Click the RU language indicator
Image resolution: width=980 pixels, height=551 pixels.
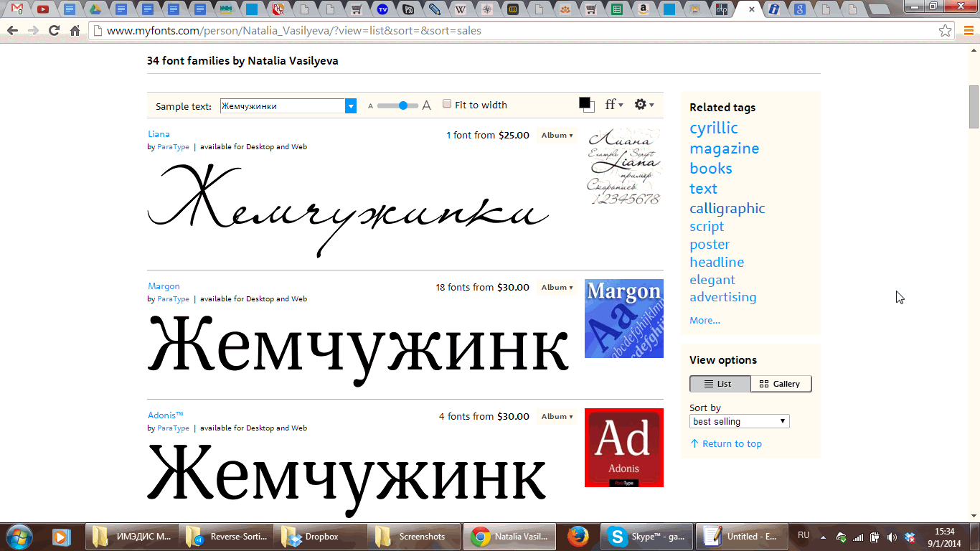(804, 535)
